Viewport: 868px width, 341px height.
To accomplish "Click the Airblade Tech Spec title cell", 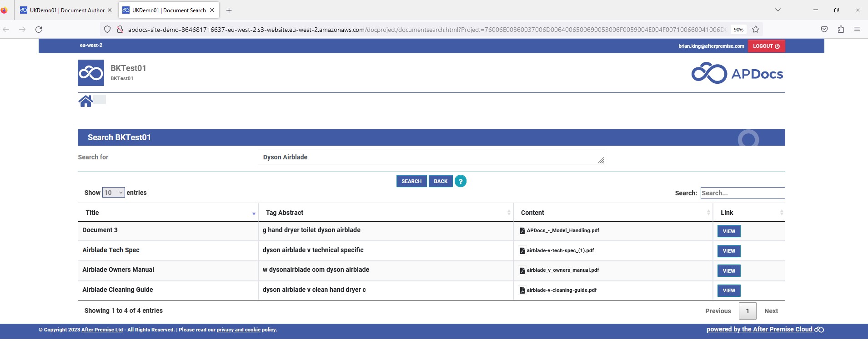I will pyautogui.click(x=168, y=251).
